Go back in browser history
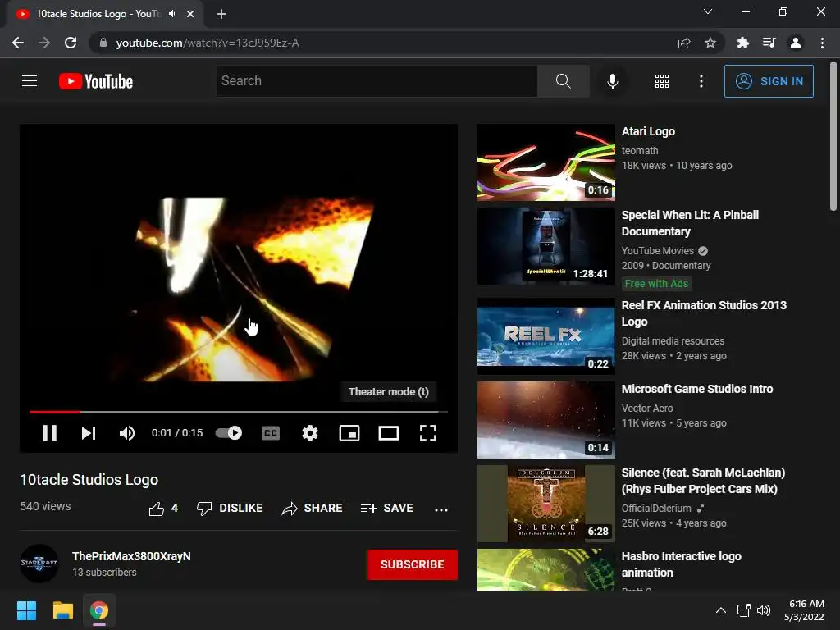Viewport: 840px width, 630px height. [x=18, y=43]
